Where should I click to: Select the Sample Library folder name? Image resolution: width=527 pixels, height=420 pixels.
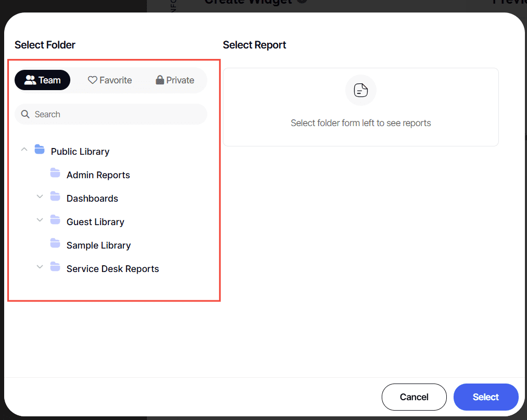(98, 245)
